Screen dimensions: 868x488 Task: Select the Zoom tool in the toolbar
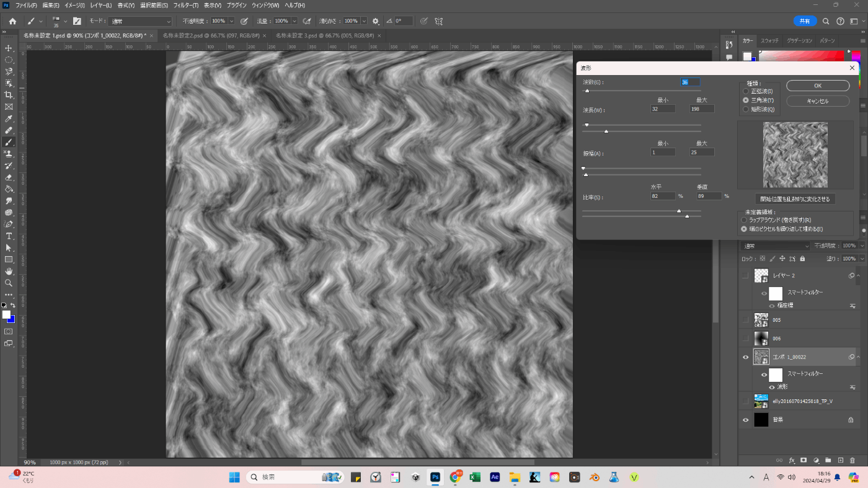[9, 283]
